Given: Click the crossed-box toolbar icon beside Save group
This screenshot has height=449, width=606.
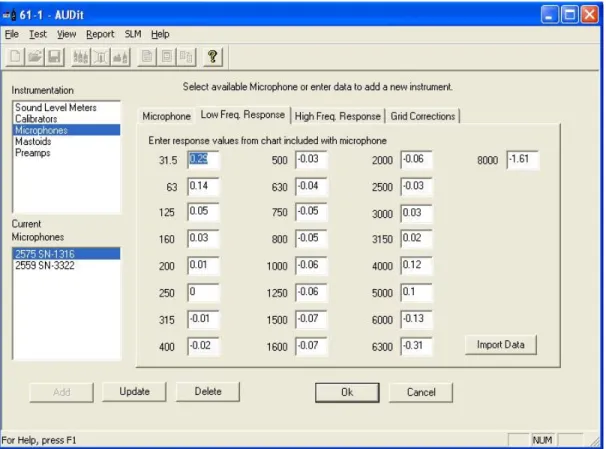Looking at the screenshot, I should tap(100, 57).
